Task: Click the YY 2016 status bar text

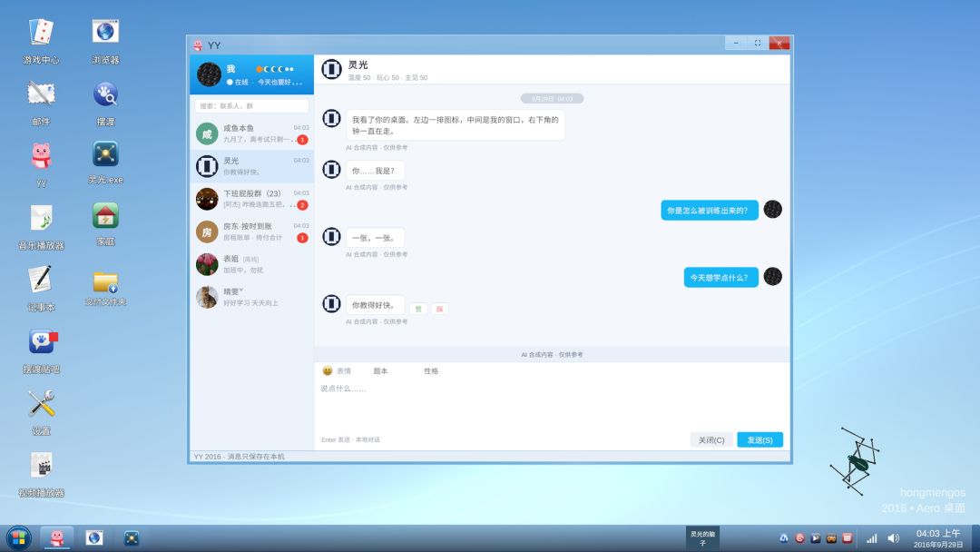Action: pyautogui.click(x=239, y=457)
